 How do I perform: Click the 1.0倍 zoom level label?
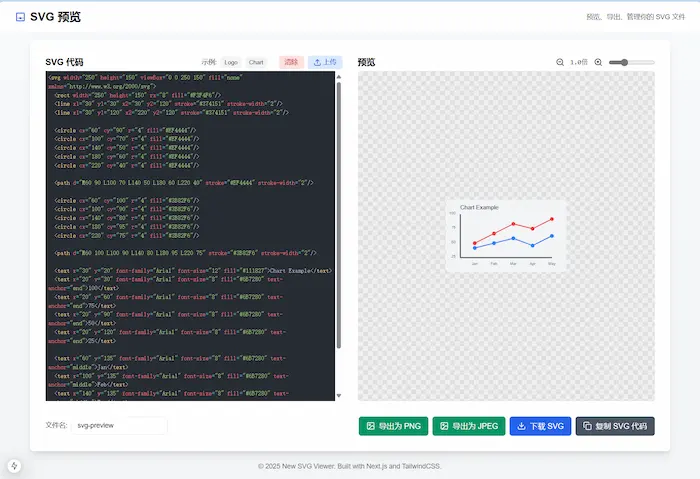click(x=578, y=62)
